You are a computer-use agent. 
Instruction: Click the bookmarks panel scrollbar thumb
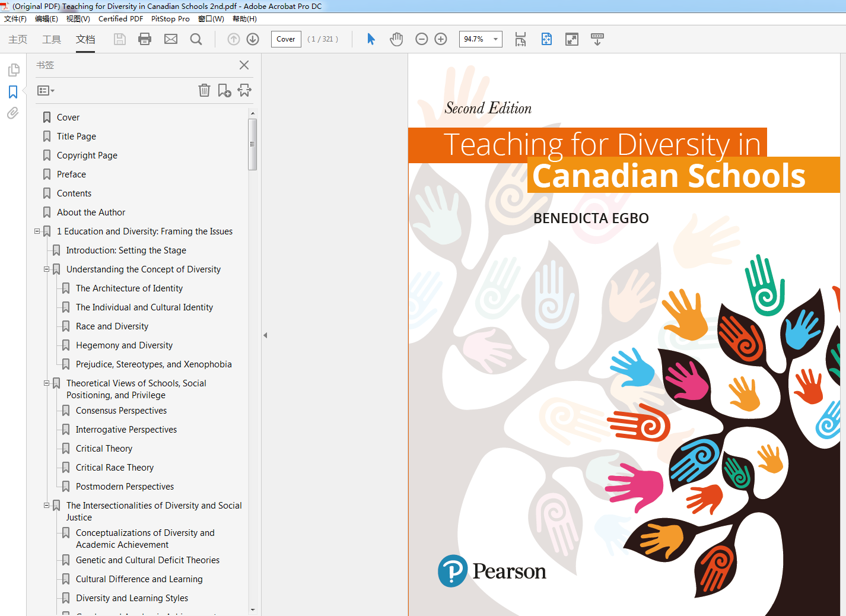click(252, 144)
